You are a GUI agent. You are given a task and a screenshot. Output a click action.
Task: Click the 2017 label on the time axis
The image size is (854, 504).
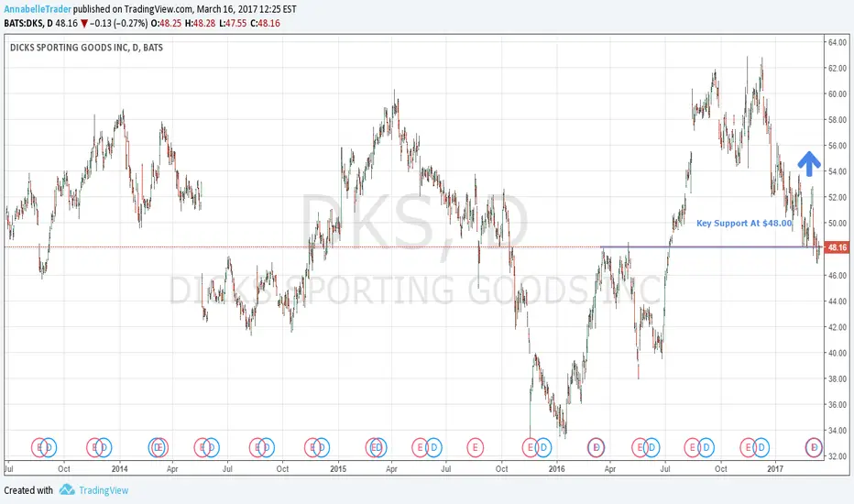[775, 468]
